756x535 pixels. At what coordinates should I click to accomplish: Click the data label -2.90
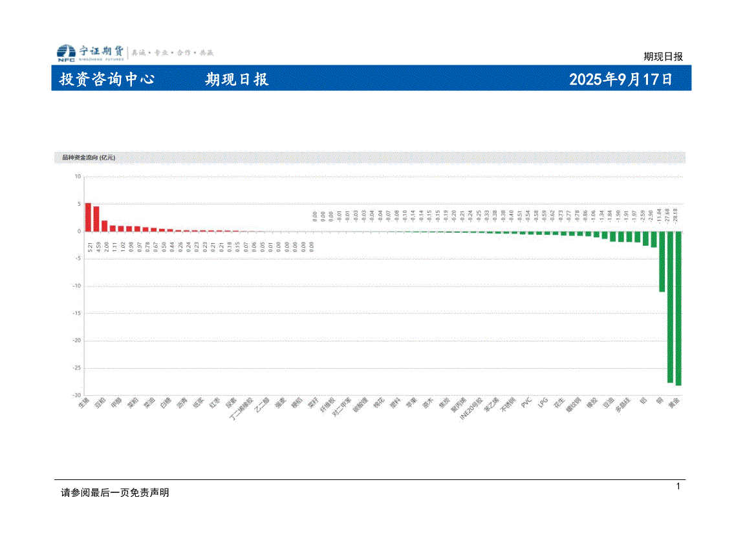tap(651, 216)
